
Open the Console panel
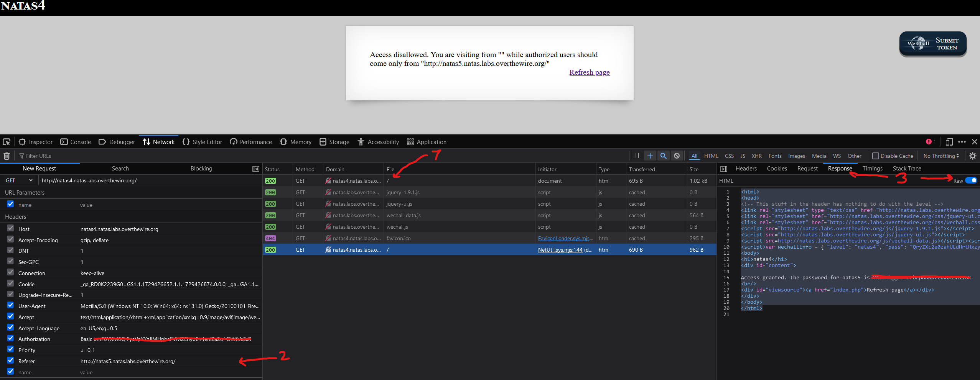click(x=76, y=142)
